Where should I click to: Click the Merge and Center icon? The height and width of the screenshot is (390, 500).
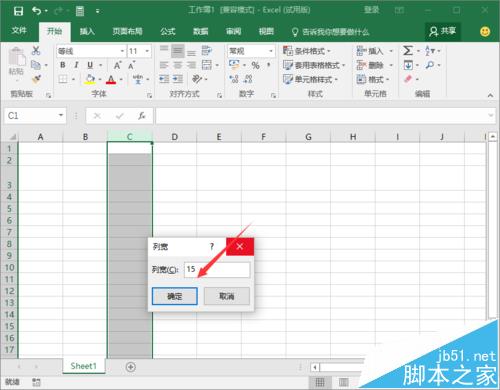click(x=207, y=65)
